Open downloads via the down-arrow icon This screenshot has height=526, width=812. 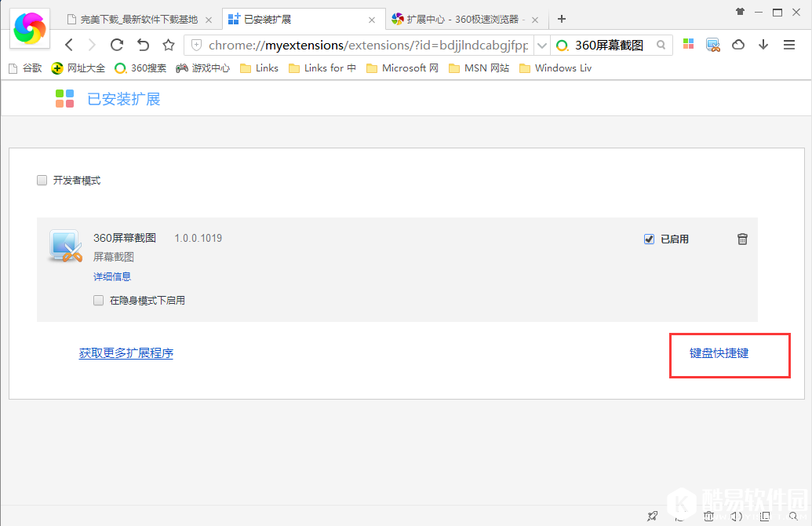tap(763, 45)
